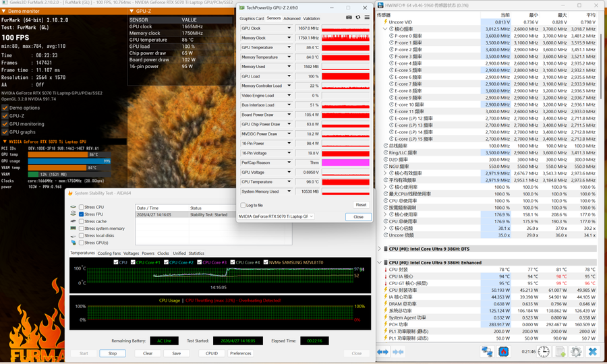
Task: Enable Stress local disks checkbox
Action: pos(82,235)
